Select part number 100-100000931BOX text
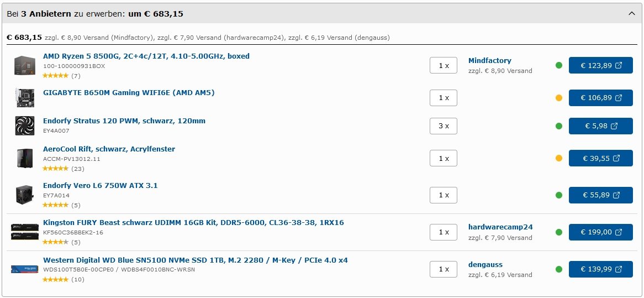Image resolution: width=644 pixels, height=298 pixels. tap(74, 66)
